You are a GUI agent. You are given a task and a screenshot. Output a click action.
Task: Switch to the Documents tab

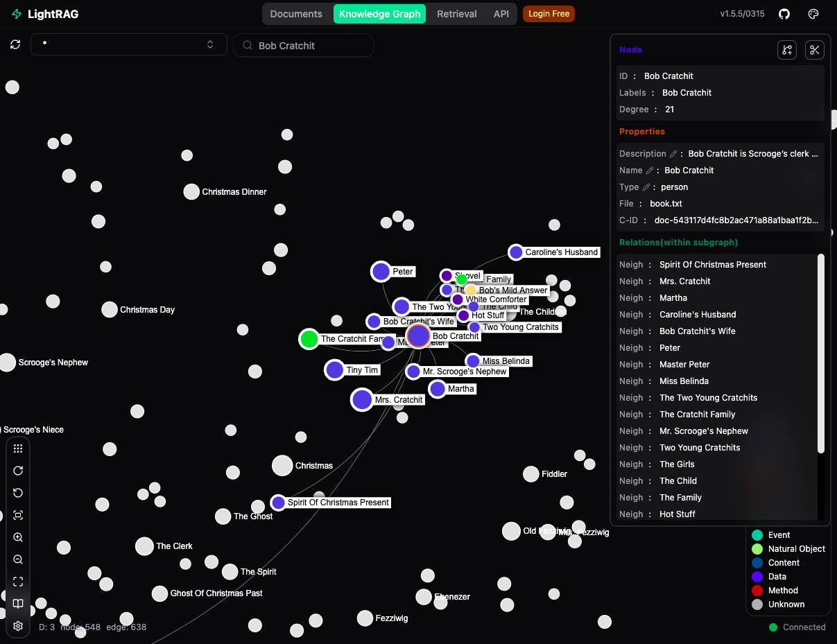[x=296, y=14]
